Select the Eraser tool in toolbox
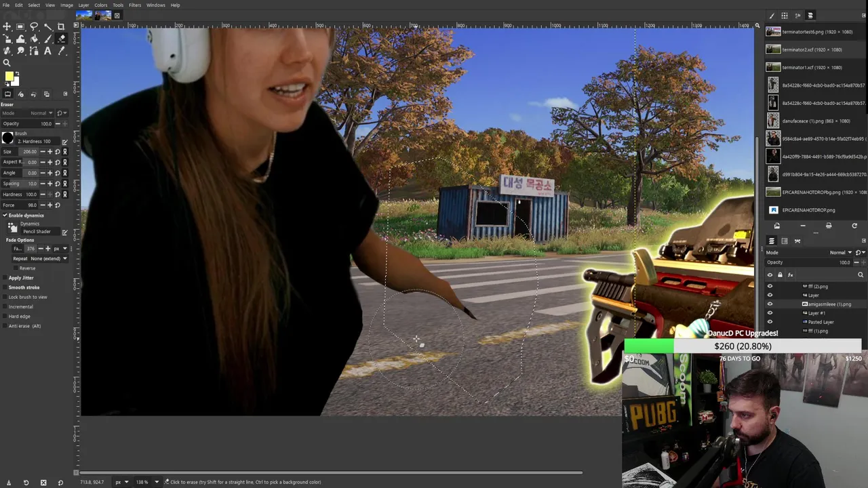 coord(61,39)
